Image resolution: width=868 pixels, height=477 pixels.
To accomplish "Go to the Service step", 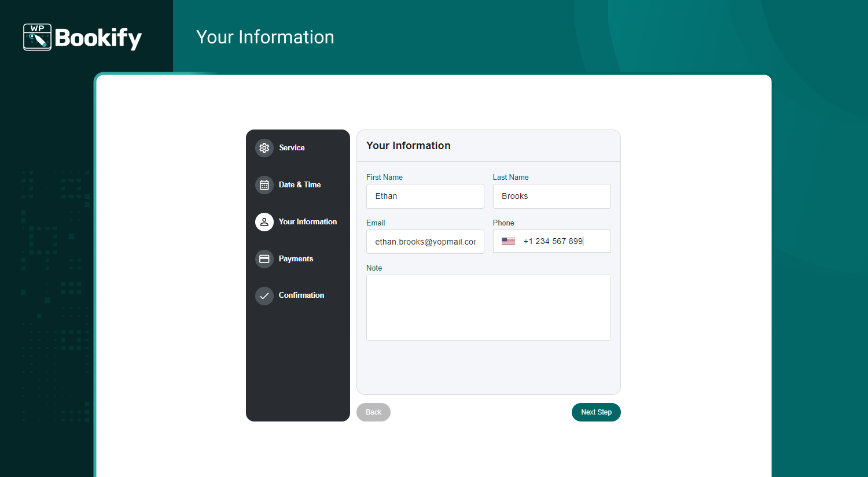I will pos(292,147).
